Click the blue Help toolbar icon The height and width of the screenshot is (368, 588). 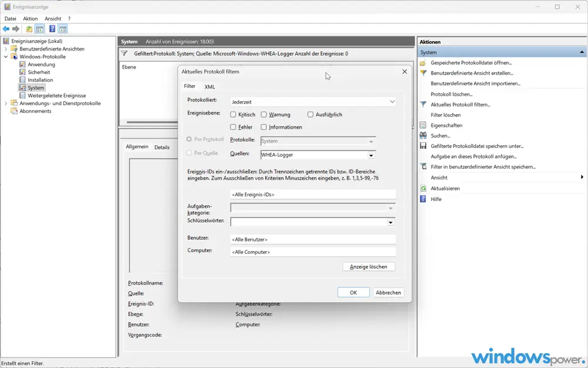click(x=52, y=29)
